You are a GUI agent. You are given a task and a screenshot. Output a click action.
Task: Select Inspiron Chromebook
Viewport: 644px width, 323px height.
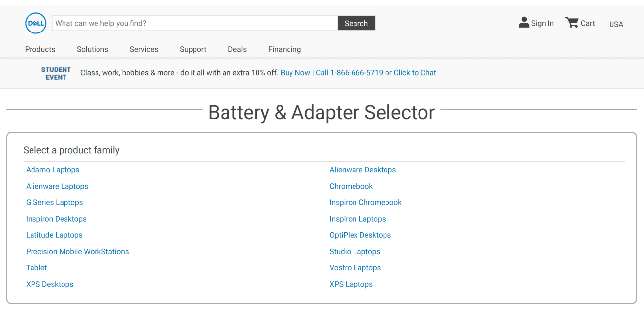(x=366, y=202)
